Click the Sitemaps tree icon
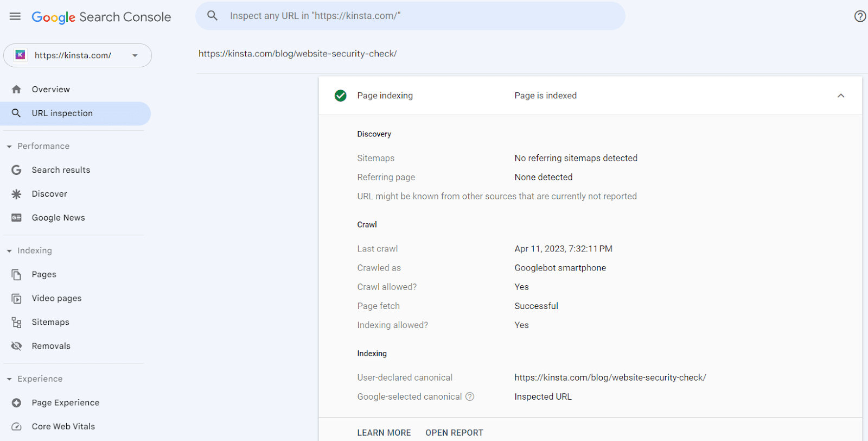 tap(17, 323)
